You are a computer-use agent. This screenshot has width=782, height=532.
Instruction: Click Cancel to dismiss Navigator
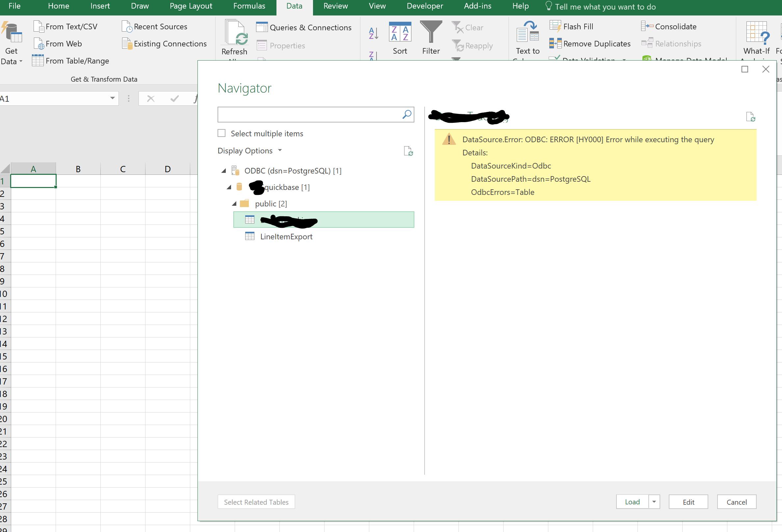tap(736, 502)
